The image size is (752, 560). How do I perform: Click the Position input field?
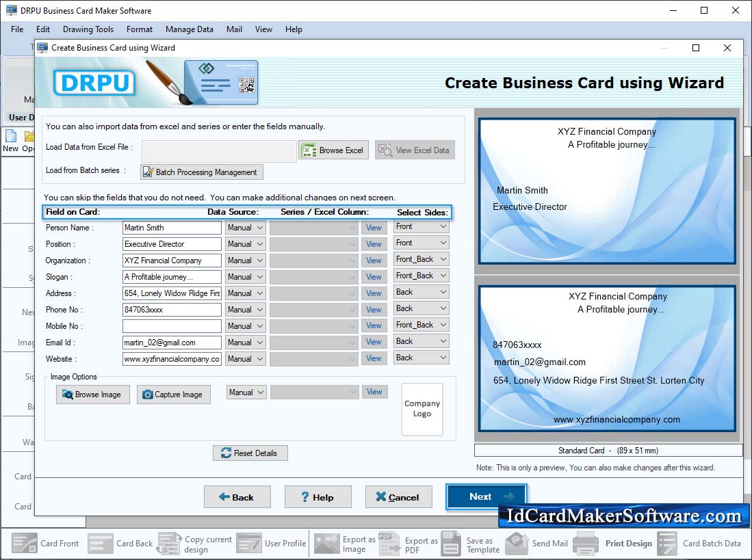click(x=172, y=244)
